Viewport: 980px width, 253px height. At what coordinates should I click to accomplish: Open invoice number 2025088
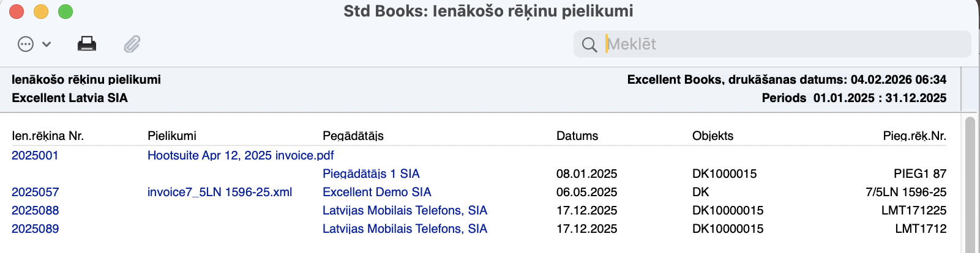[35, 210]
